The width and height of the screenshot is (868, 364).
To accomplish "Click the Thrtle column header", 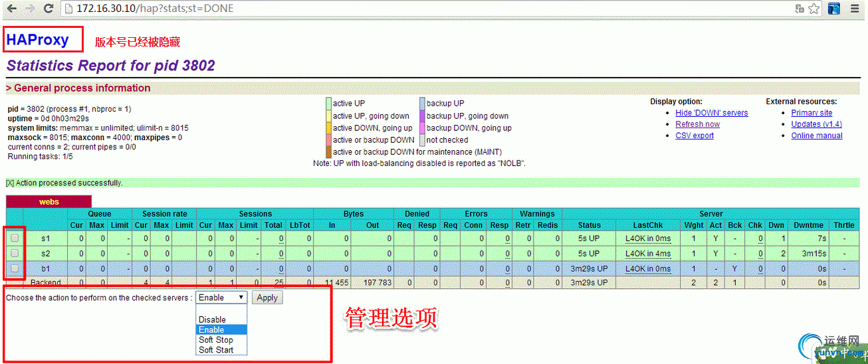I will 844,225.
